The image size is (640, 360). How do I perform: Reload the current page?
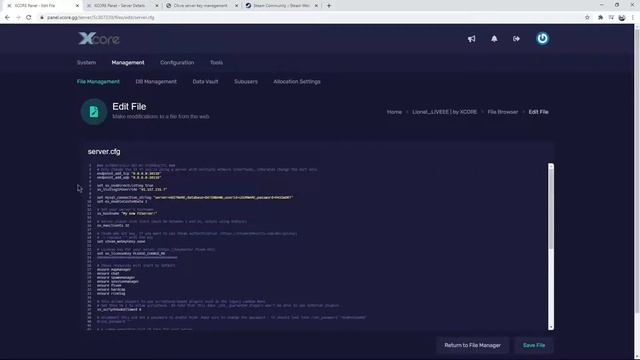pos(29,18)
